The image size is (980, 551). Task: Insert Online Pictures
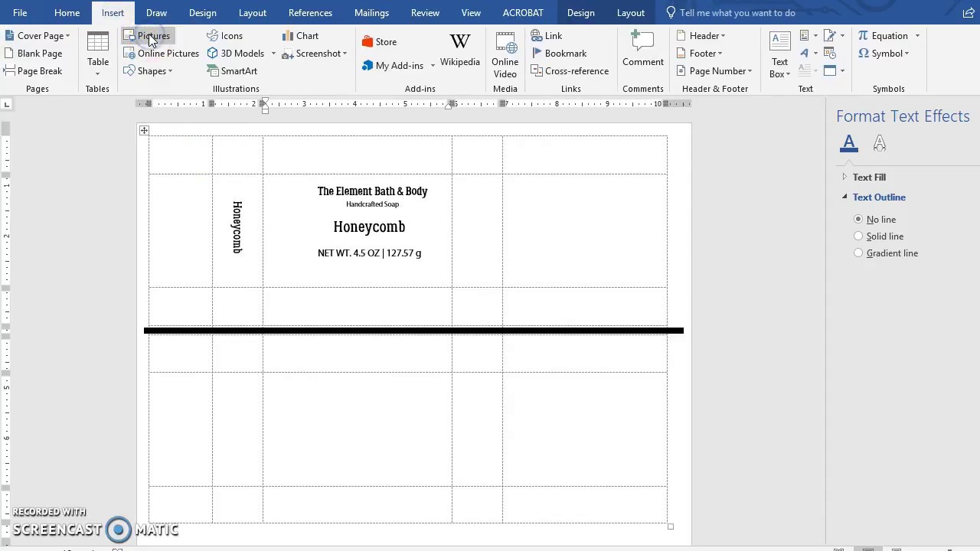click(x=162, y=54)
